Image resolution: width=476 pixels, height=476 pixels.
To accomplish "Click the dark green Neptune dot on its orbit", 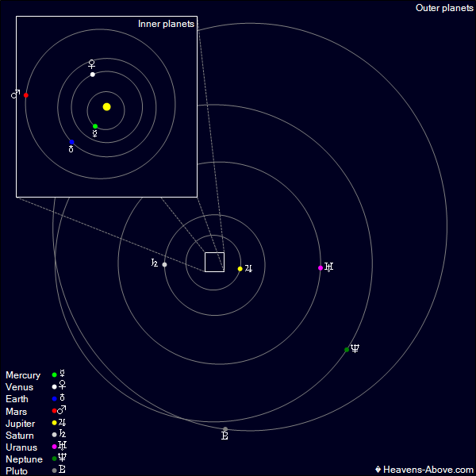I will pos(347,350).
